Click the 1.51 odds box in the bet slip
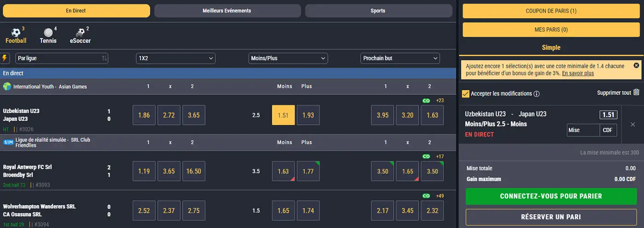Screen dimensions: 644x228 (608, 115)
